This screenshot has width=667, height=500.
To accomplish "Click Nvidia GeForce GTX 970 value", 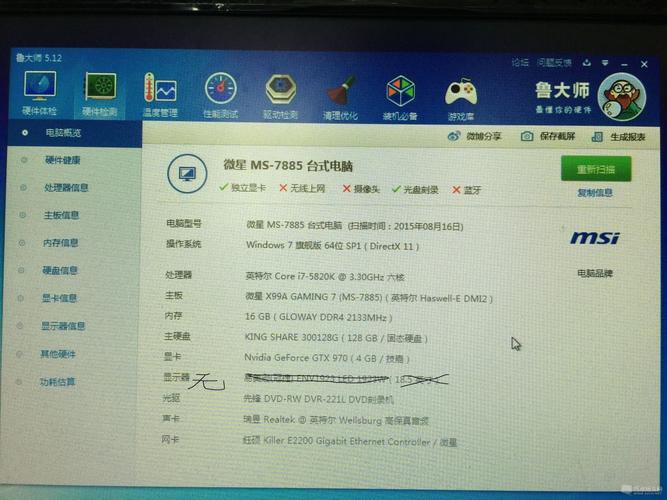I will coord(327,358).
